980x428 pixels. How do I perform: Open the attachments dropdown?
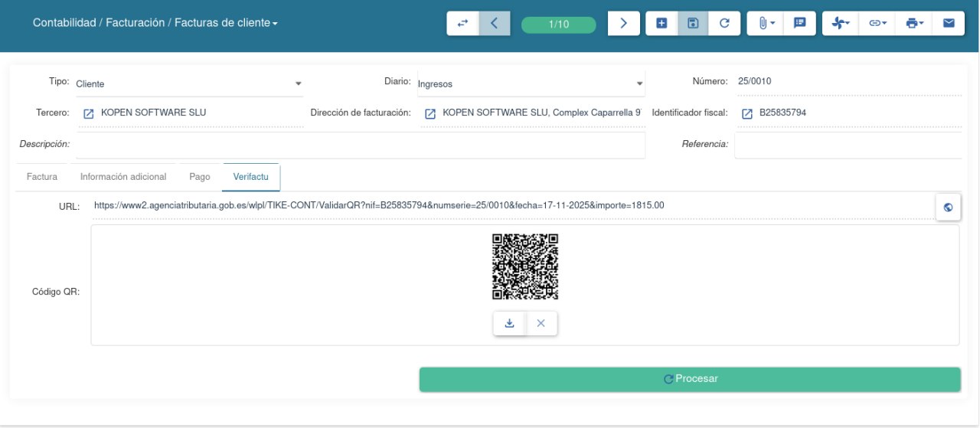point(766,24)
